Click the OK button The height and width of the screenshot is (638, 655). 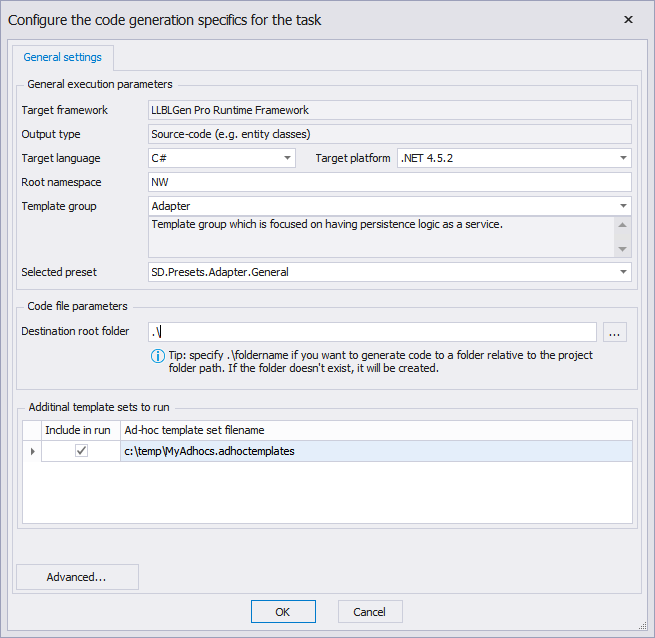click(283, 612)
